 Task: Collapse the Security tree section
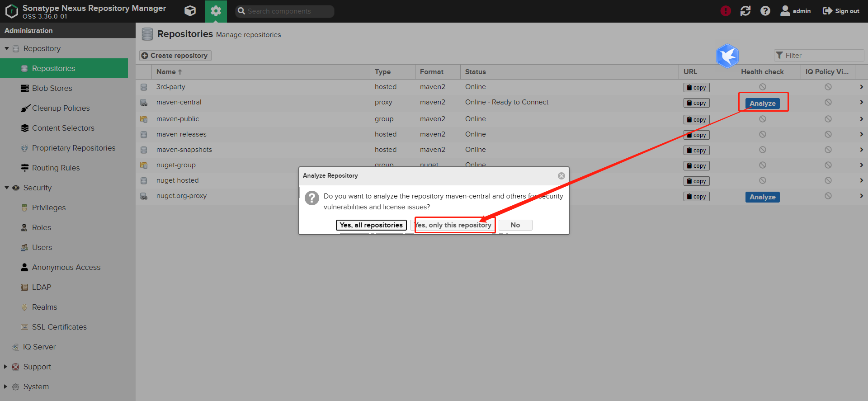point(7,188)
